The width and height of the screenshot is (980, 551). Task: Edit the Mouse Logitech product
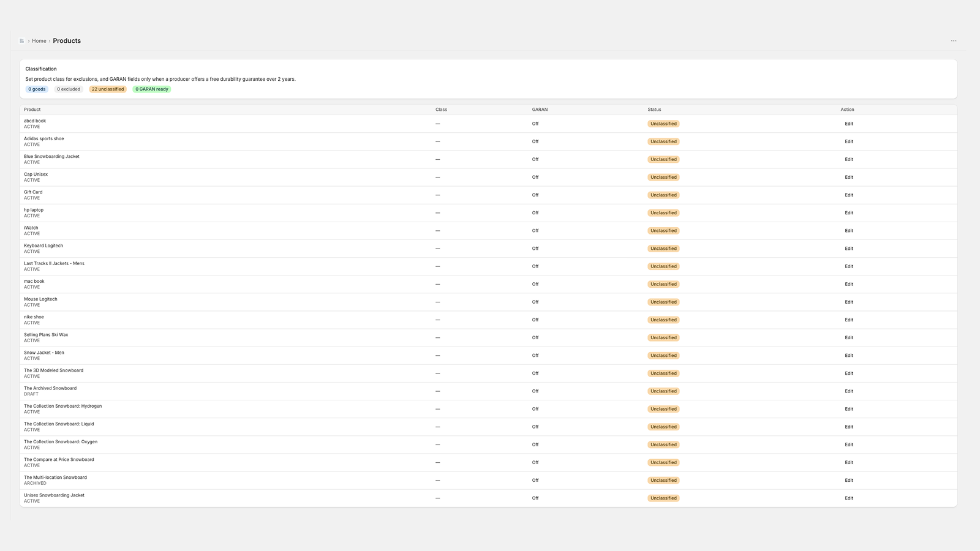coord(849,302)
